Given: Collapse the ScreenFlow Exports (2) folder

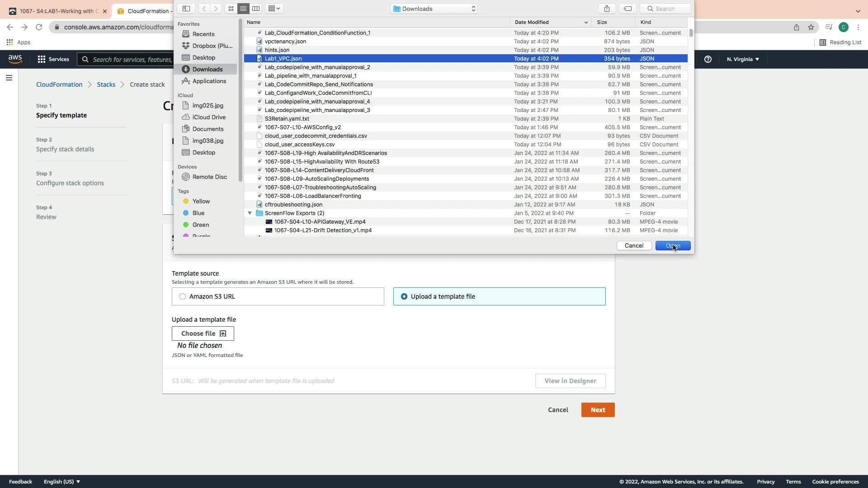Looking at the screenshot, I should [250, 213].
